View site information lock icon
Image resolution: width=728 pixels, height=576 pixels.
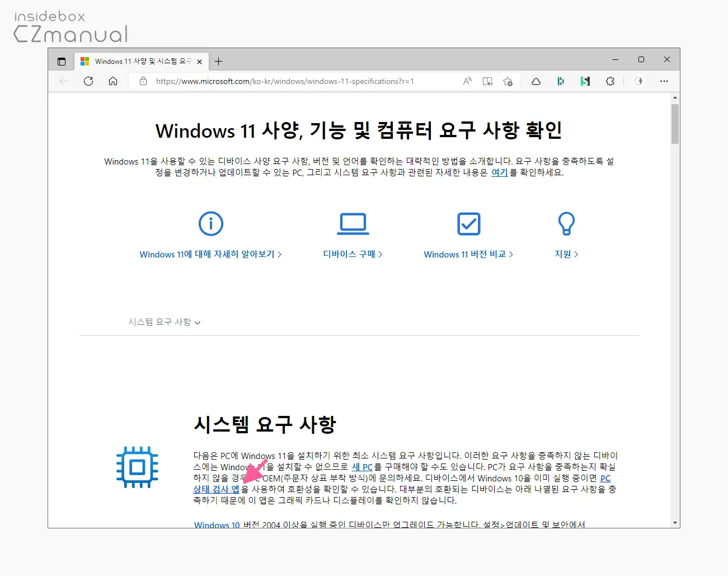[143, 81]
